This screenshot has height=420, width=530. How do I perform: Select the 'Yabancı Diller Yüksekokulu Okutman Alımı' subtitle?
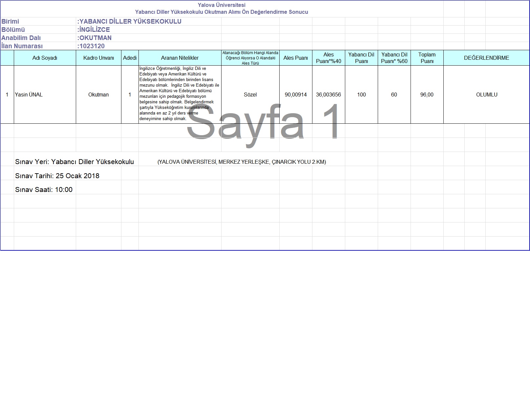pos(222,12)
